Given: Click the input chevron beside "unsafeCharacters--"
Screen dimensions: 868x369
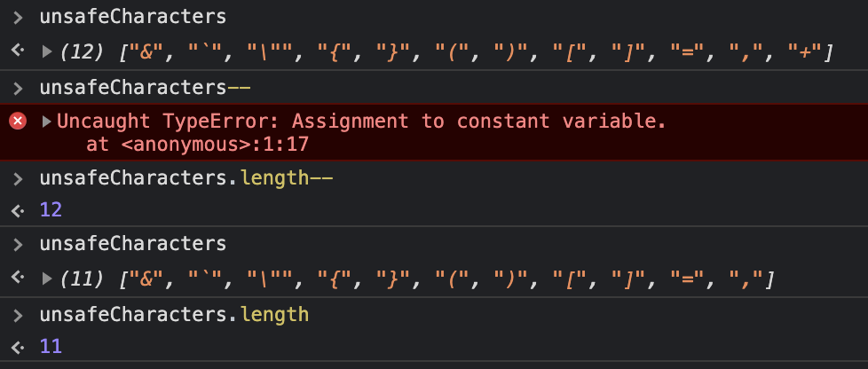Looking at the screenshot, I should (x=17, y=88).
